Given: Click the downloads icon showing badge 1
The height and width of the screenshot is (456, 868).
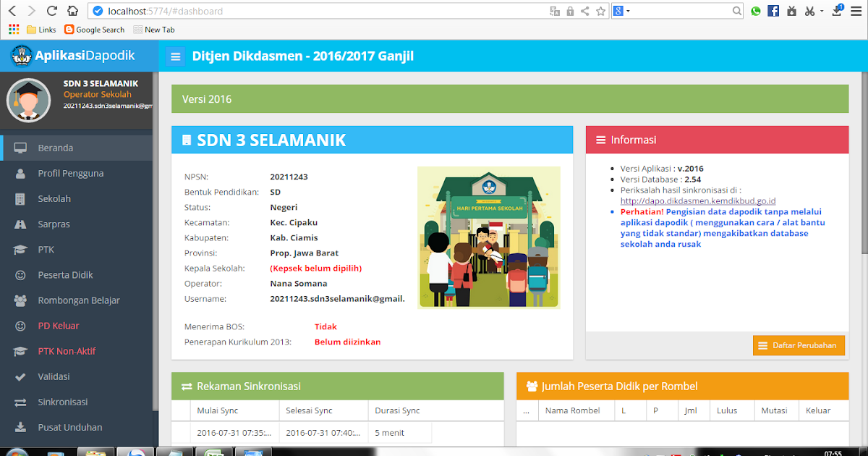Looking at the screenshot, I should pos(837,11).
